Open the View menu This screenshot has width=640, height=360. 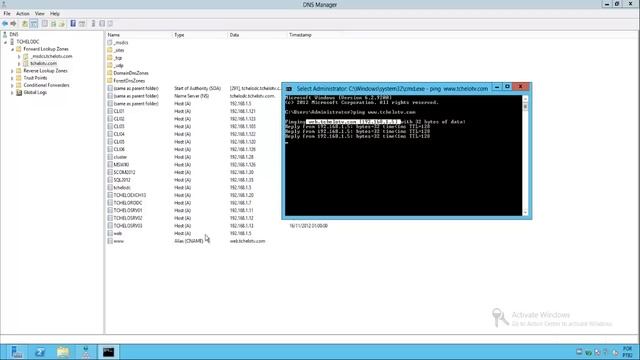coord(40,13)
